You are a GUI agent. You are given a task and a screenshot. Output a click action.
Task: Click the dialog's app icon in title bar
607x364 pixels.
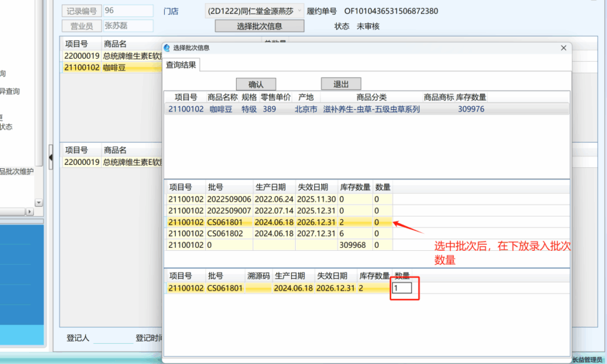pyautogui.click(x=167, y=48)
